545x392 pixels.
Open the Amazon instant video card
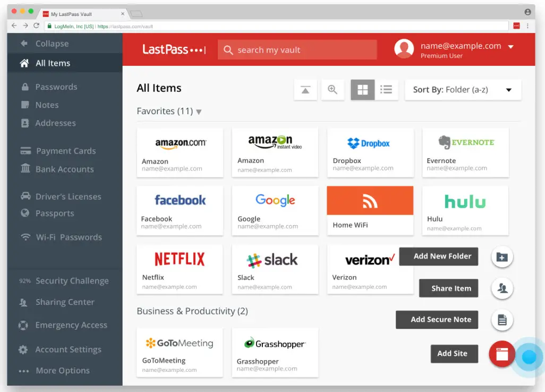point(275,153)
